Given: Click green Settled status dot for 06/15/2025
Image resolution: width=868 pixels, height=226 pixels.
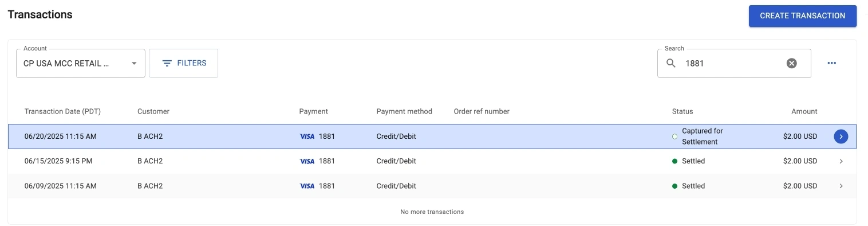Looking at the screenshot, I should [x=674, y=161].
